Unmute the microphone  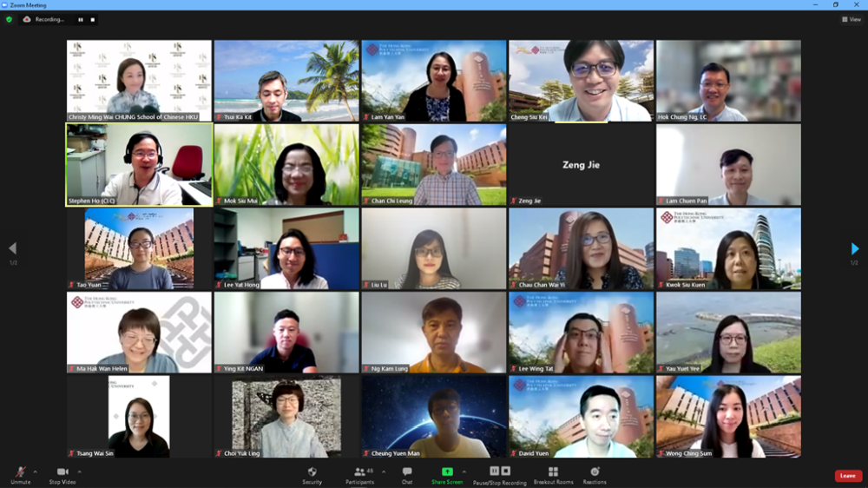pyautogui.click(x=20, y=473)
